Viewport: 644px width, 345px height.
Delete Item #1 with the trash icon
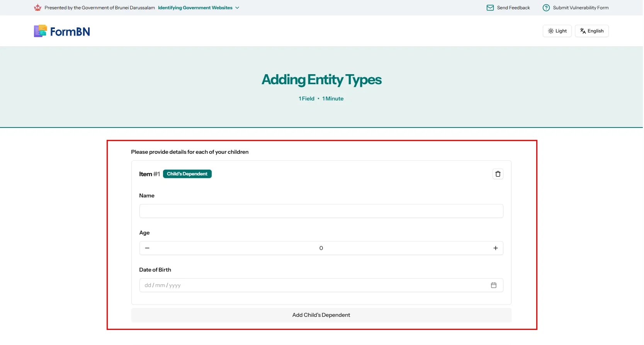(x=498, y=174)
